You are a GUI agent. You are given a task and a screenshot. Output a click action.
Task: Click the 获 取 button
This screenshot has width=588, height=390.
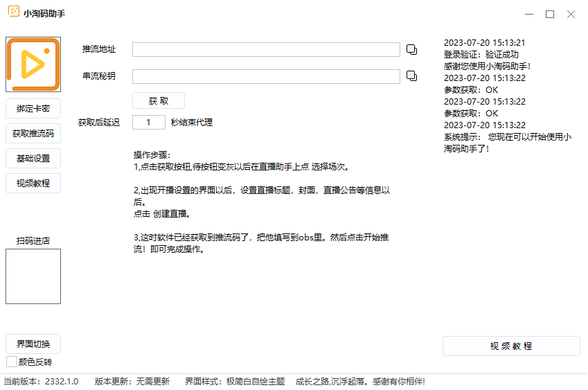coord(159,101)
